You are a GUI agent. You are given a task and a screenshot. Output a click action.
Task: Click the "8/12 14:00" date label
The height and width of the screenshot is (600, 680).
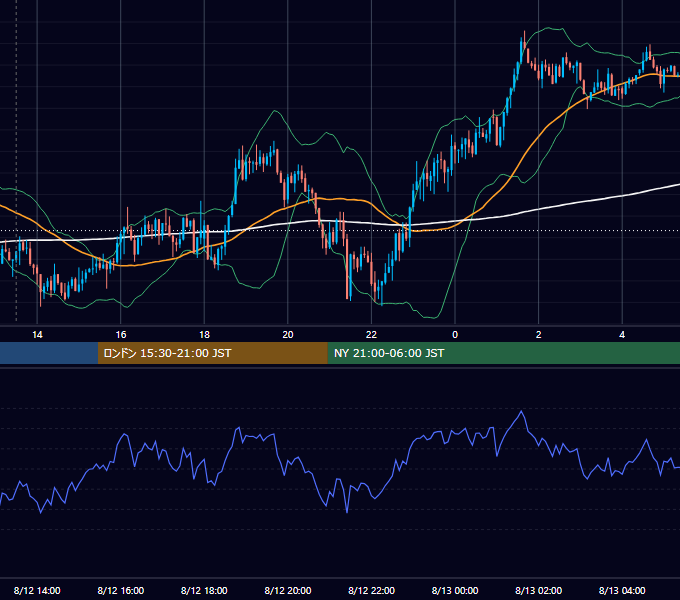tap(37, 590)
